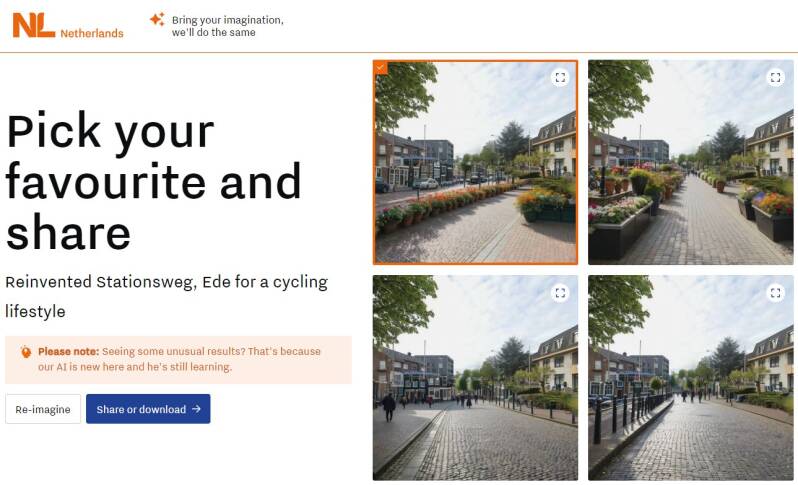Click arrow icon on Share or download

pyautogui.click(x=196, y=409)
